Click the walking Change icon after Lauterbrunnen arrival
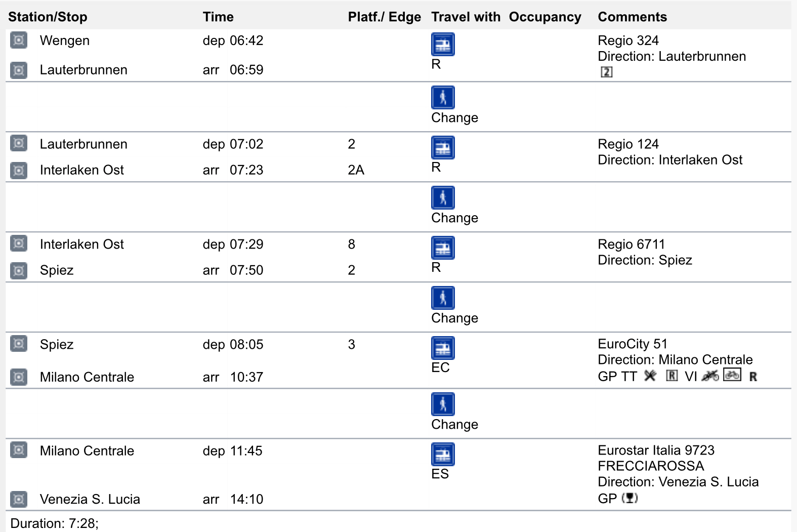The image size is (797, 532). point(443,98)
